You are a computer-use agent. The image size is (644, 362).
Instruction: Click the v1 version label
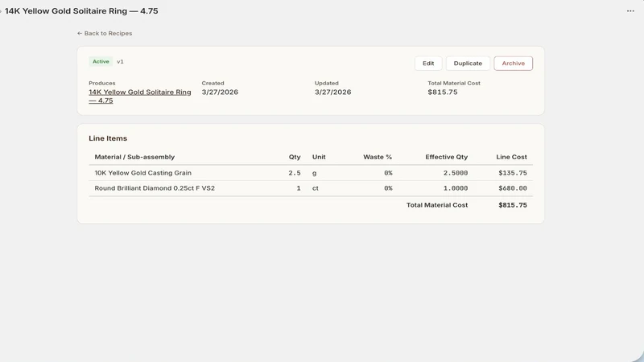(x=120, y=62)
